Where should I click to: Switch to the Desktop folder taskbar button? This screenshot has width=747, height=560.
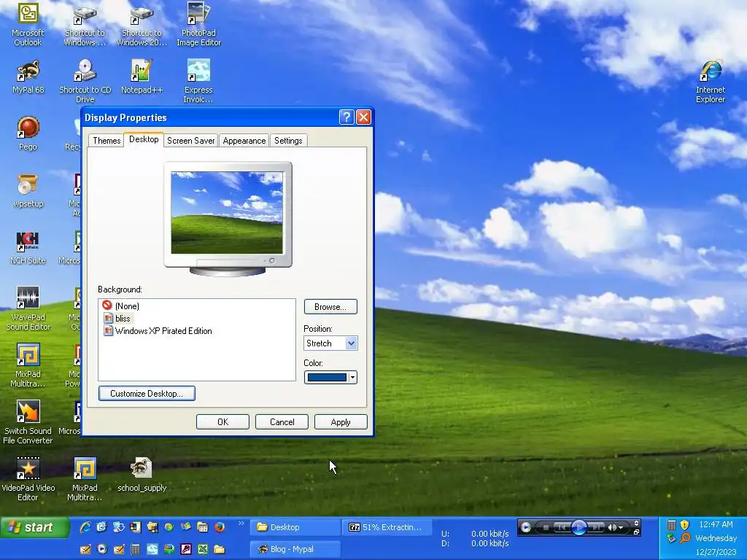pyautogui.click(x=295, y=527)
